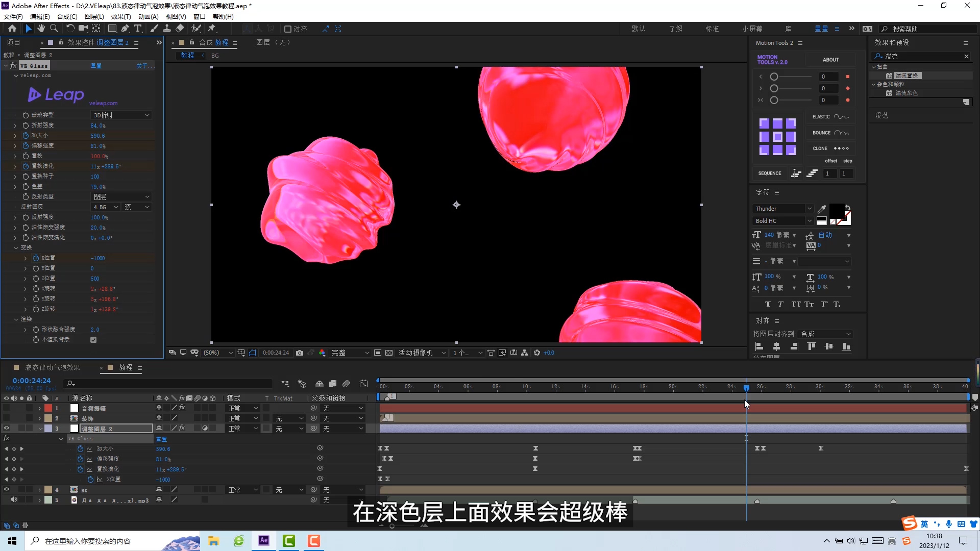Click red label color swatch of layer 1
The width and height of the screenshot is (980, 551).
(48, 408)
